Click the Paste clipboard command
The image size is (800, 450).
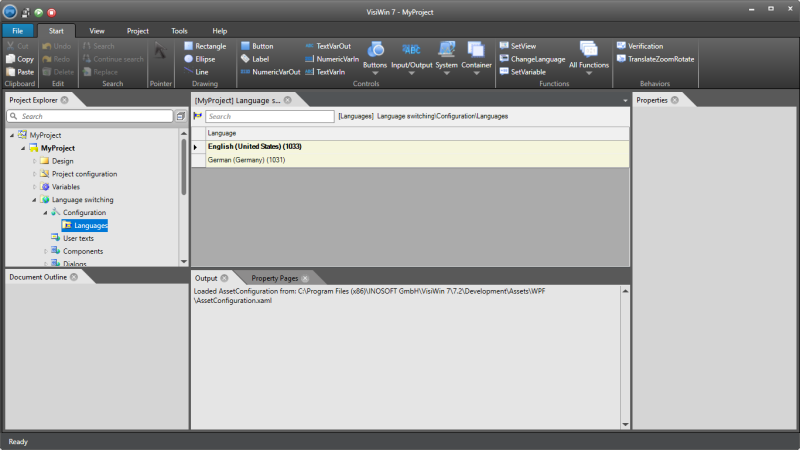[x=20, y=72]
